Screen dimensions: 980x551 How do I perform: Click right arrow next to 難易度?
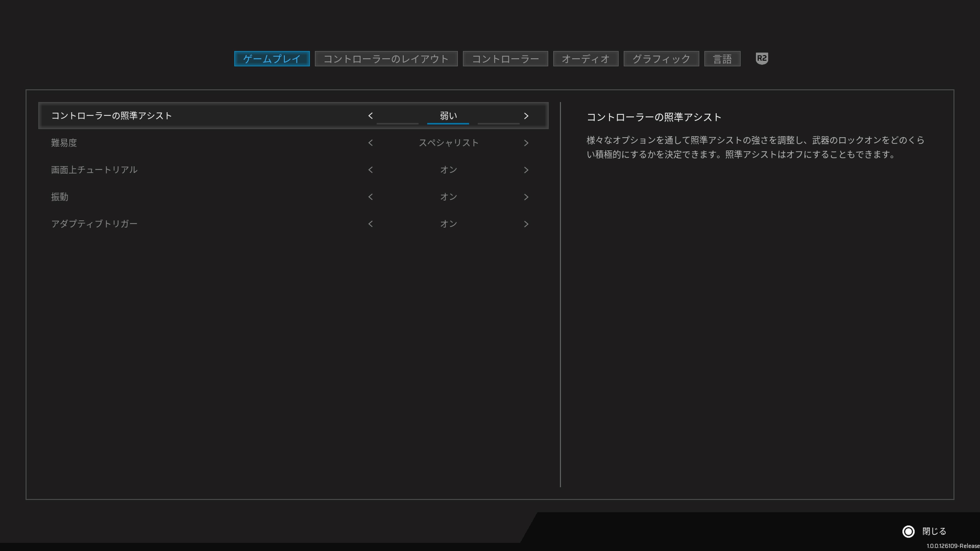click(x=526, y=143)
